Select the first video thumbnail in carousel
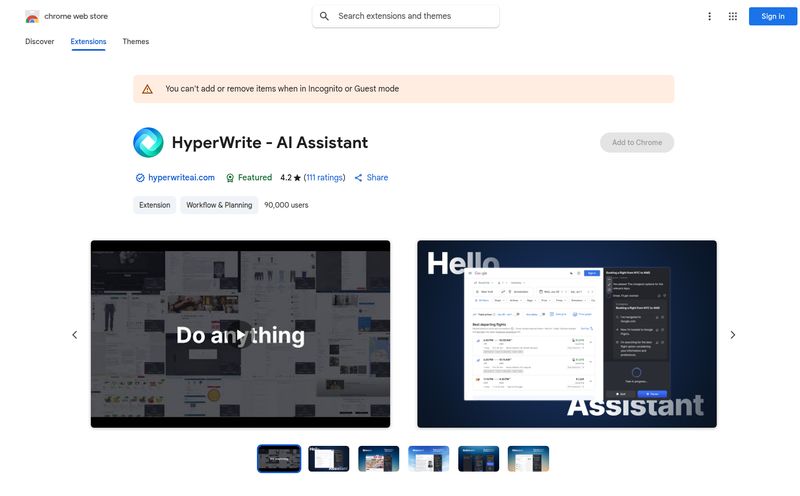Viewport: 800px width, 496px height. tap(279, 459)
